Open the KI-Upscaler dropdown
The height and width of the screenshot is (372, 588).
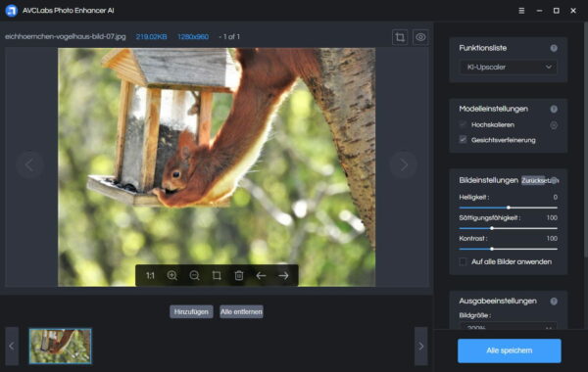coord(508,67)
